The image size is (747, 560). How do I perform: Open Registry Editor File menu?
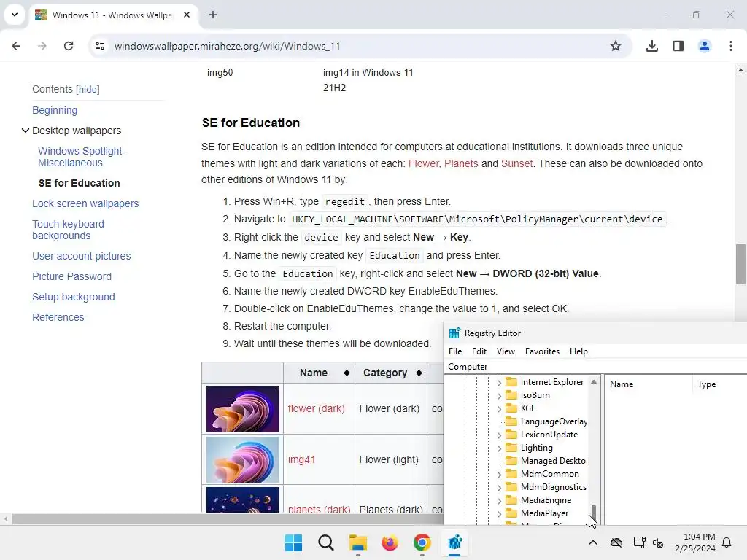(455, 351)
